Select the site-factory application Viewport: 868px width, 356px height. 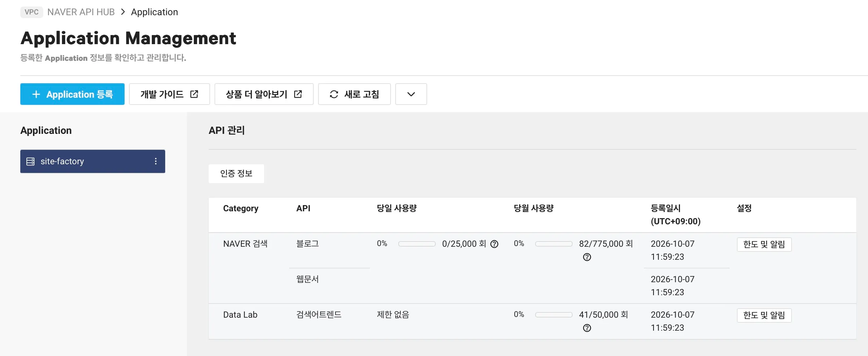[x=93, y=161]
